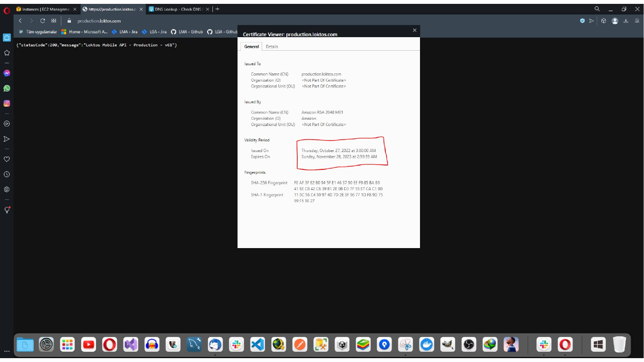Image resolution: width=644 pixels, height=362 pixels.
Task: Open the sidebar gear Settings icon
Action: pyautogui.click(x=7, y=189)
